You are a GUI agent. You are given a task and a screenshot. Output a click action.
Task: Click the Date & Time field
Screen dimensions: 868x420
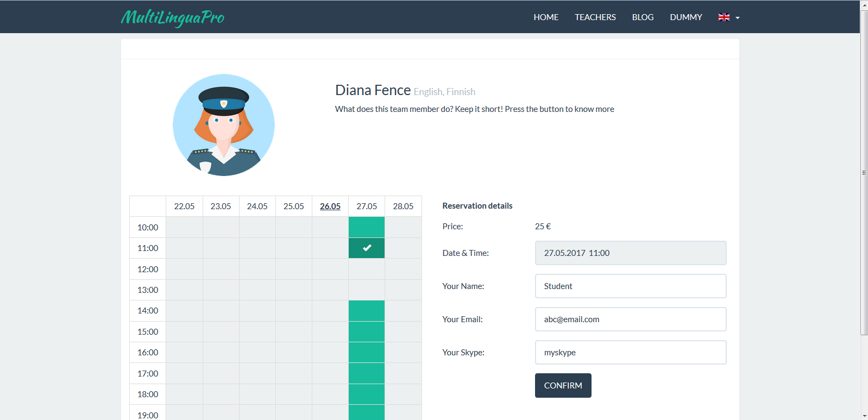click(x=631, y=253)
